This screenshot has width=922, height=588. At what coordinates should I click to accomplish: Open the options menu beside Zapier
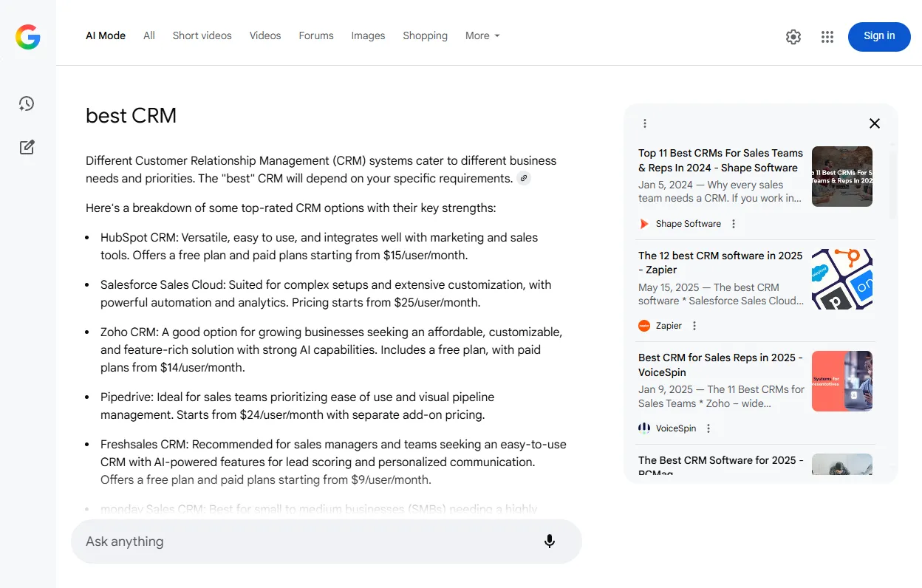(x=694, y=326)
